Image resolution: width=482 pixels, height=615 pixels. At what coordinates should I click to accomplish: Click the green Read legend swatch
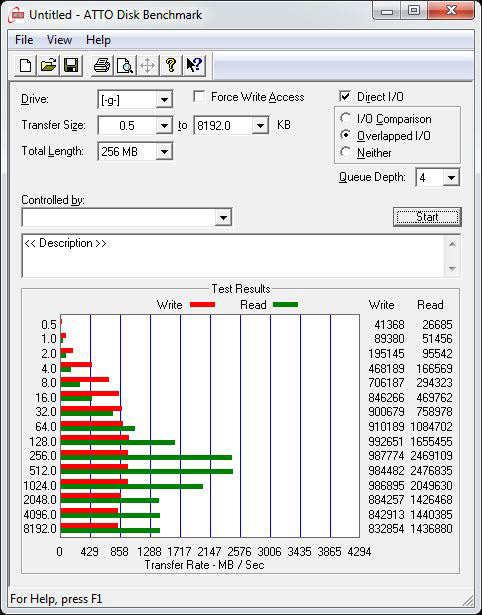(x=285, y=304)
